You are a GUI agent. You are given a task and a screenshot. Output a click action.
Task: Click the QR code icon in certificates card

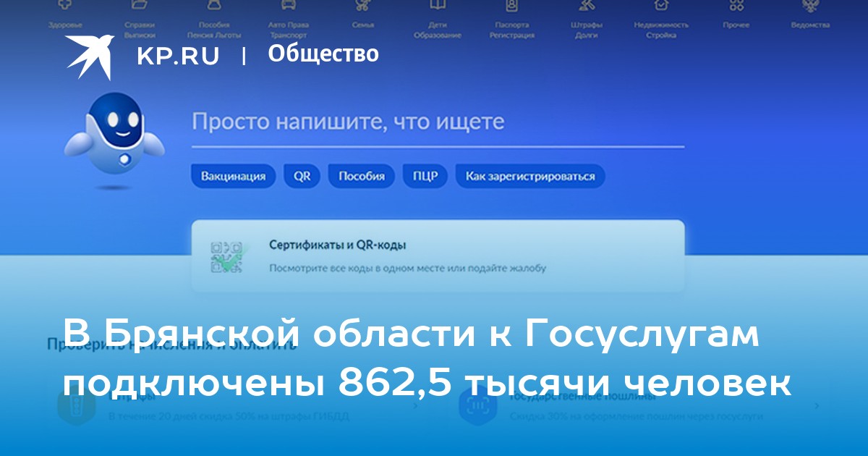[228, 257]
